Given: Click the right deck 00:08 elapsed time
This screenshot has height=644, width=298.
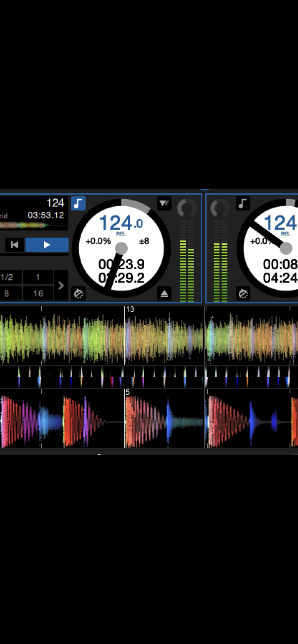Looking at the screenshot, I should pos(280,264).
